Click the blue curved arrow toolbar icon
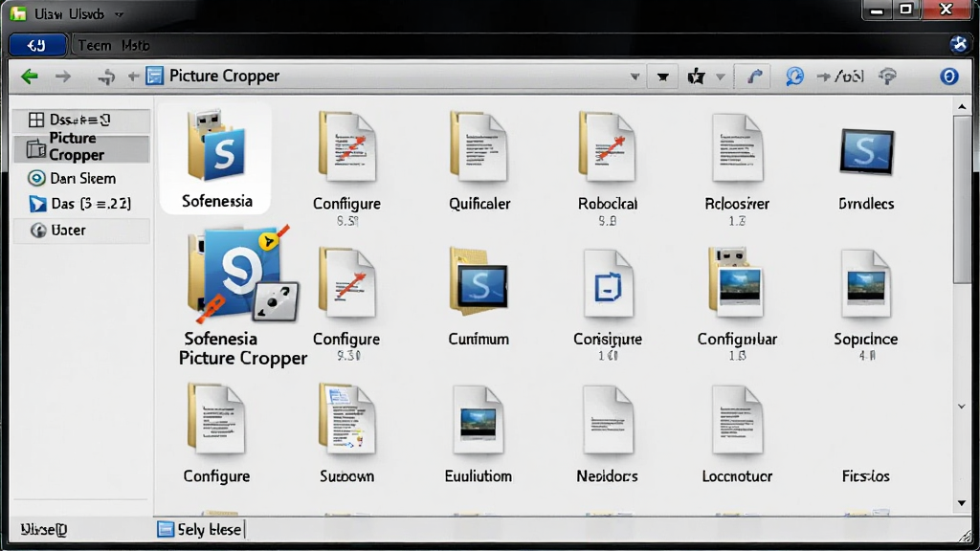The height and width of the screenshot is (551, 980). pyautogui.click(x=755, y=77)
